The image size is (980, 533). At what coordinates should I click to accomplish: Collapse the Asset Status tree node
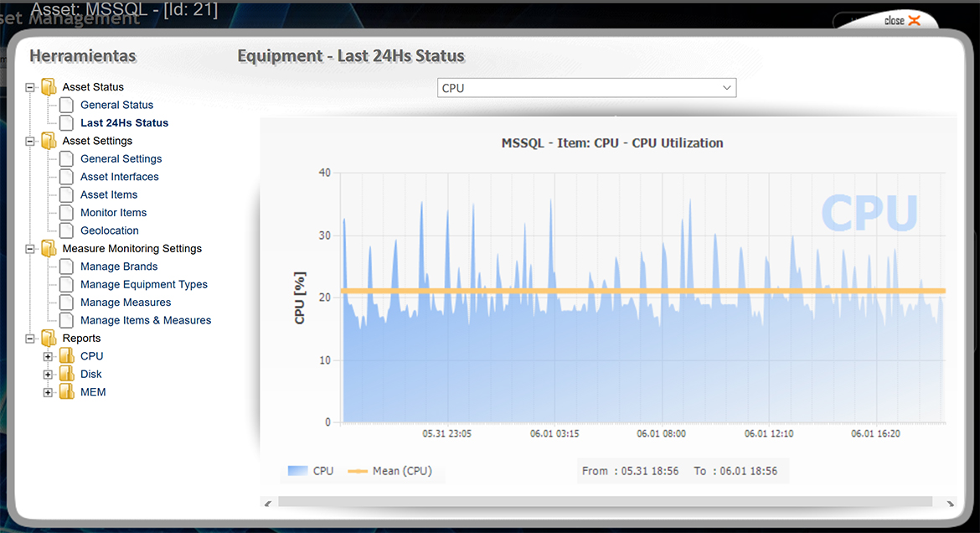(30, 87)
